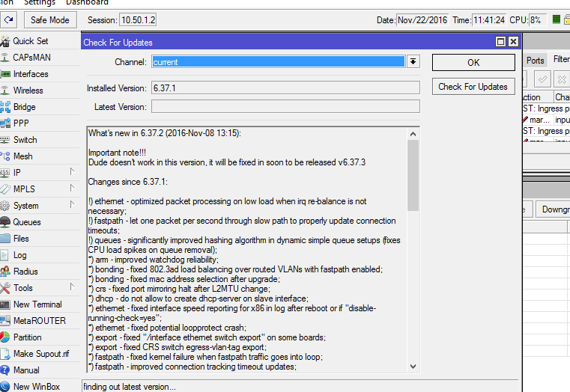Switch to the Ports tab
The image size is (570, 392).
[535, 61]
